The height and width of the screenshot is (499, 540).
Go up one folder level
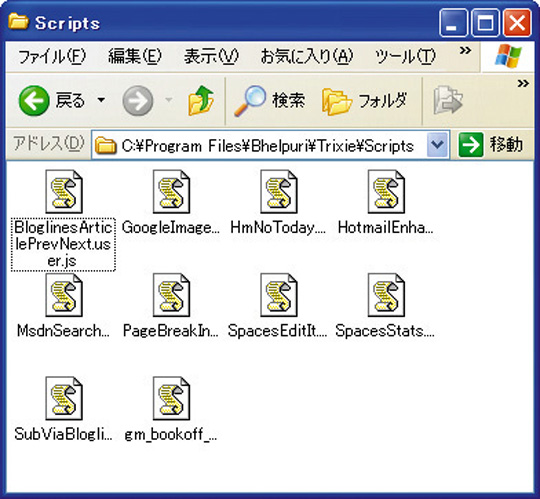(x=201, y=100)
